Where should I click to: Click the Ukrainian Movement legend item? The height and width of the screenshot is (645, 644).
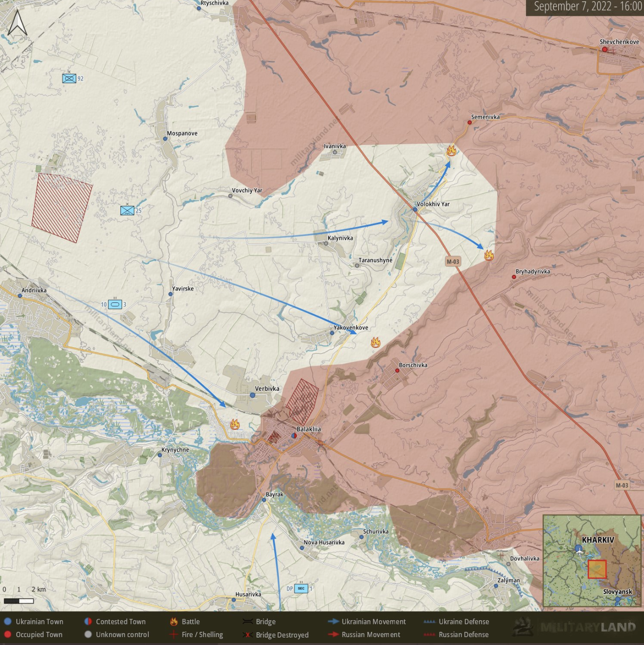pos(367,622)
